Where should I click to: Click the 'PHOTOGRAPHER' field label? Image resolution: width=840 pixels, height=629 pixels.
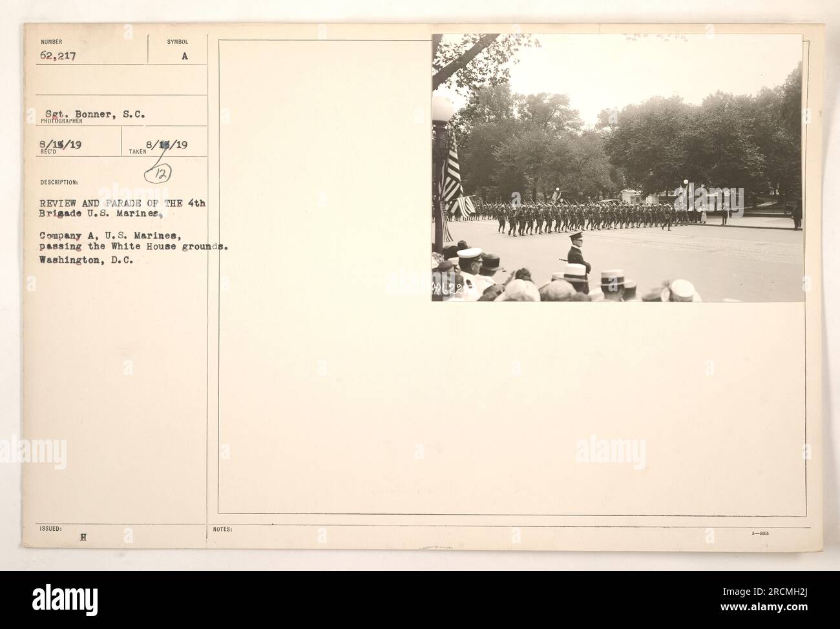[x=61, y=120]
